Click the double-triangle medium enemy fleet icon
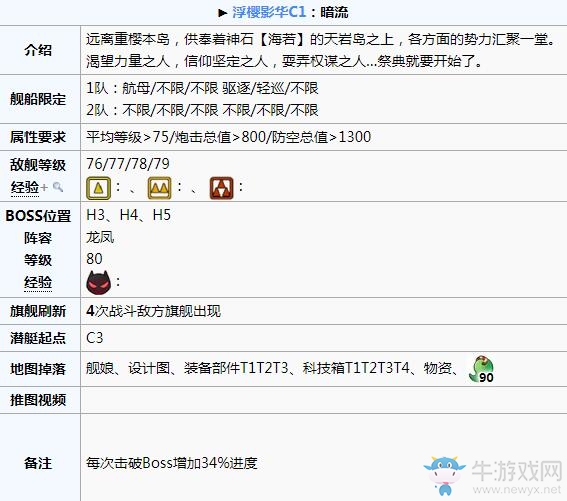Image resolution: width=567 pixels, height=501 pixels. [159, 188]
